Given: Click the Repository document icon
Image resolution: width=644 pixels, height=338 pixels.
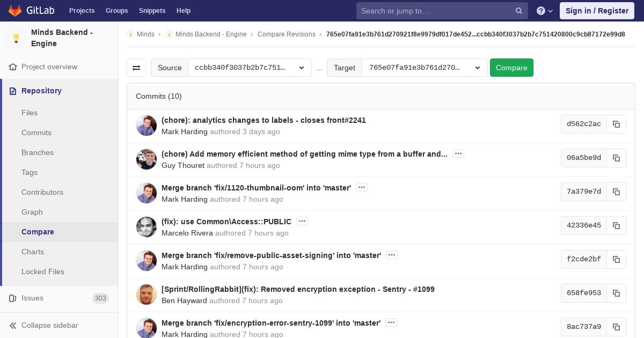Looking at the screenshot, I should pyautogui.click(x=13, y=91).
